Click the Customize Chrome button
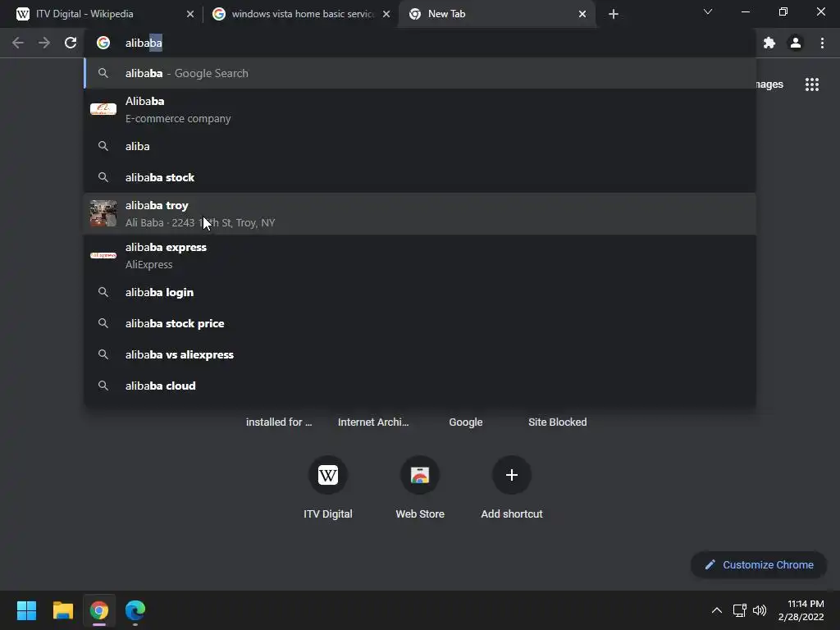The height and width of the screenshot is (630, 840). [759, 564]
